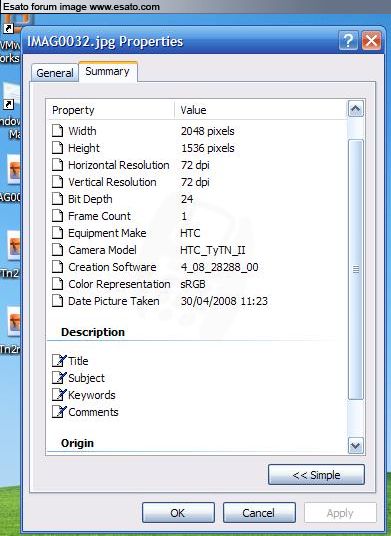Click the edit icon beside Title
The width and height of the screenshot is (391, 536).
pyautogui.click(x=59, y=361)
